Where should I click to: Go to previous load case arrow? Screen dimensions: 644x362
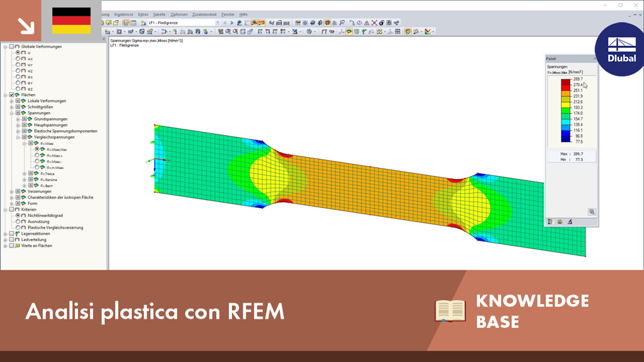[x=225, y=23]
